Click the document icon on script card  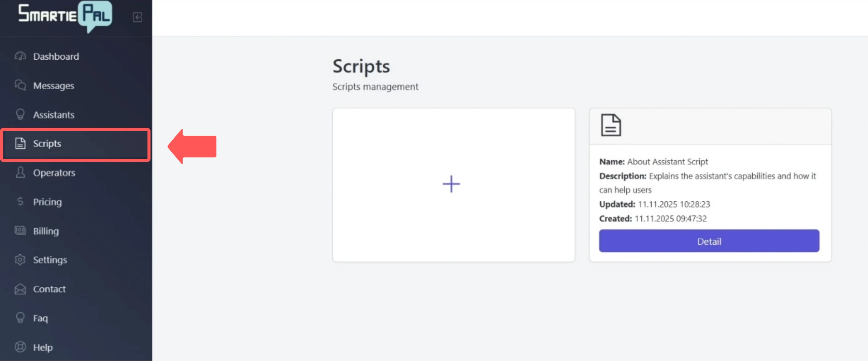coord(610,125)
